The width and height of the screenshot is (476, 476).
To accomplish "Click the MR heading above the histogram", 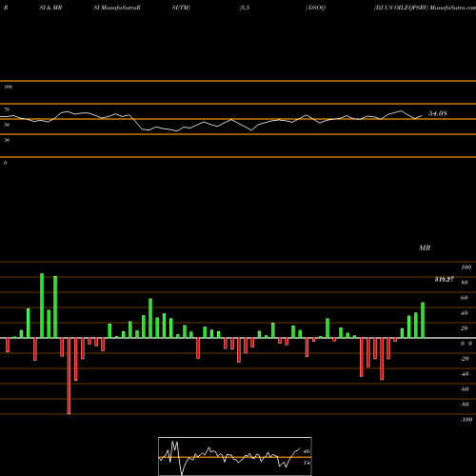I will 425,248.
